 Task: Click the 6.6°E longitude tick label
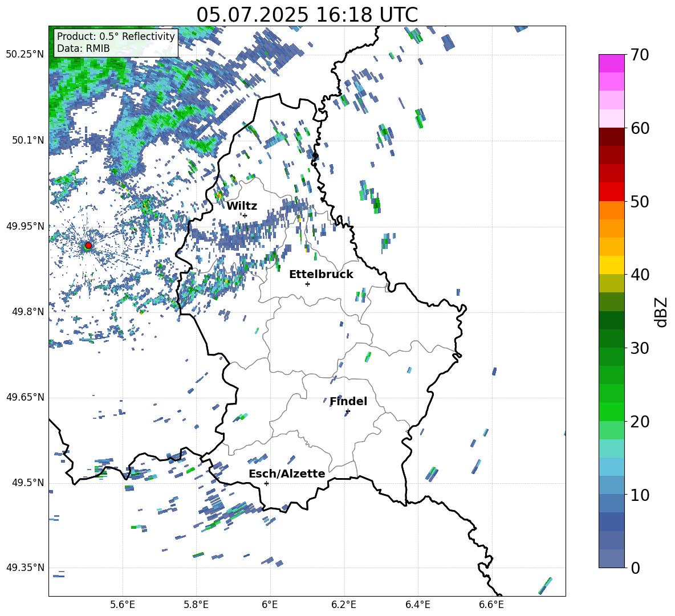pyautogui.click(x=491, y=605)
